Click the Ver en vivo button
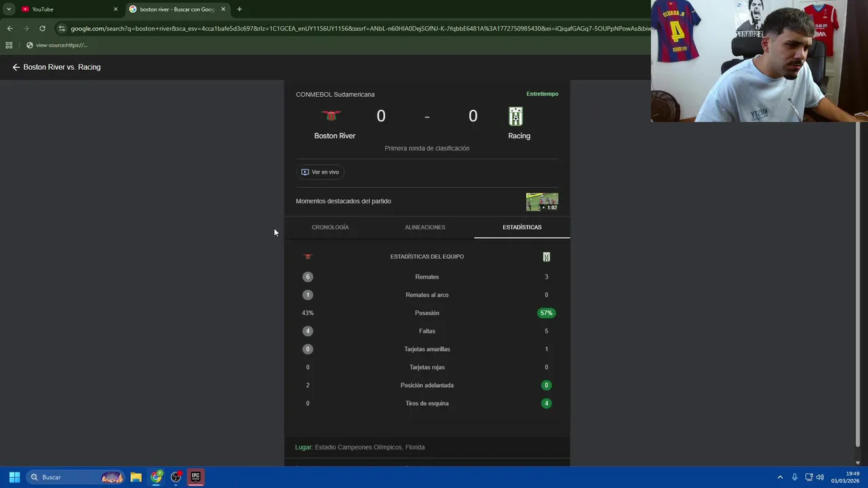This screenshot has width=868, height=488. (320, 172)
